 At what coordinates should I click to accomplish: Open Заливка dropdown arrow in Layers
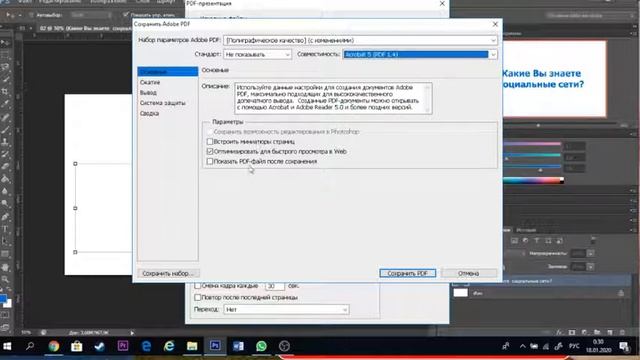point(590,267)
